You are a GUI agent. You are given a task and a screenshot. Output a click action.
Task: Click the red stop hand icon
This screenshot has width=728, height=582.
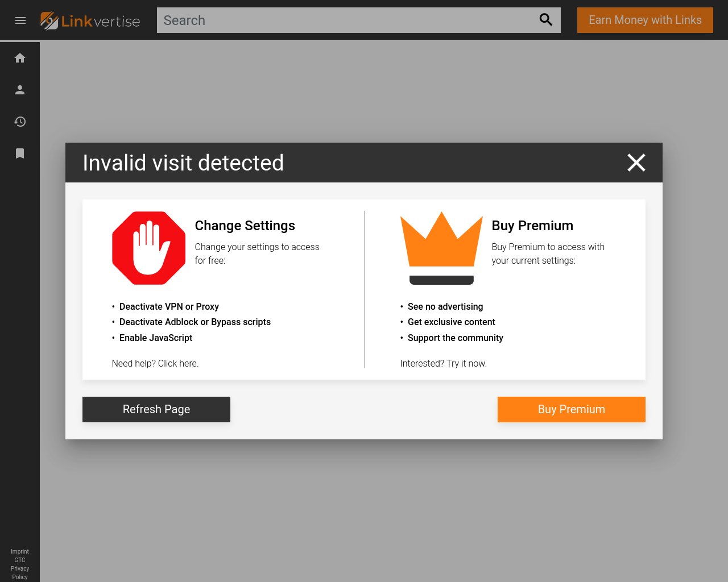pyautogui.click(x=149, y=248)
